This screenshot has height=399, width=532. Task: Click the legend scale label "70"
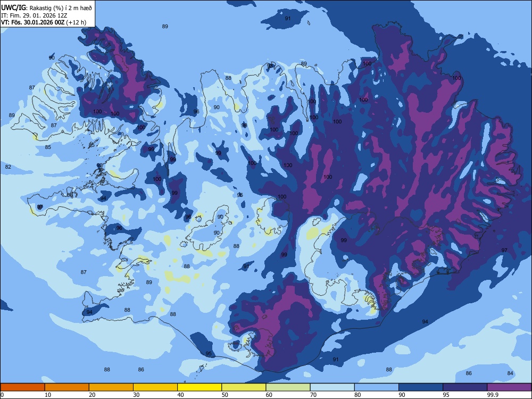tap(313, 395)
